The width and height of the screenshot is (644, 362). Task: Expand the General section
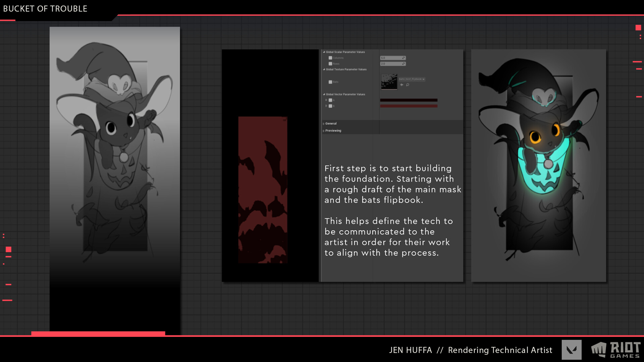pos(323,124)
